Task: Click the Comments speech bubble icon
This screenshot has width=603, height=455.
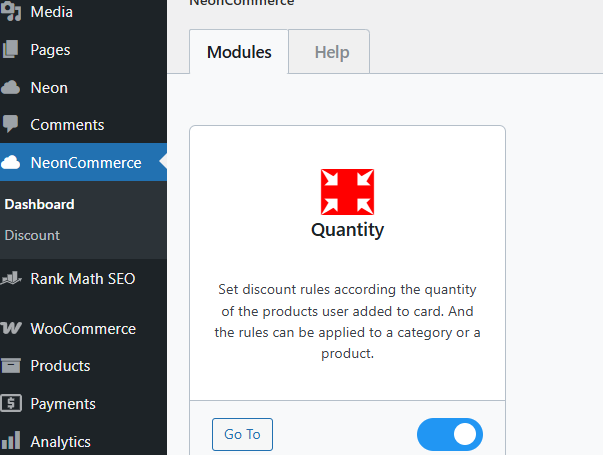Action: coord(10,124)
